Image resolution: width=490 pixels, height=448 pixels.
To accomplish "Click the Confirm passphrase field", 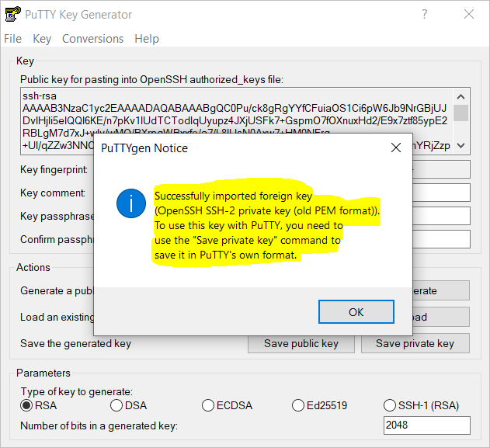I will tap(441, 239).
